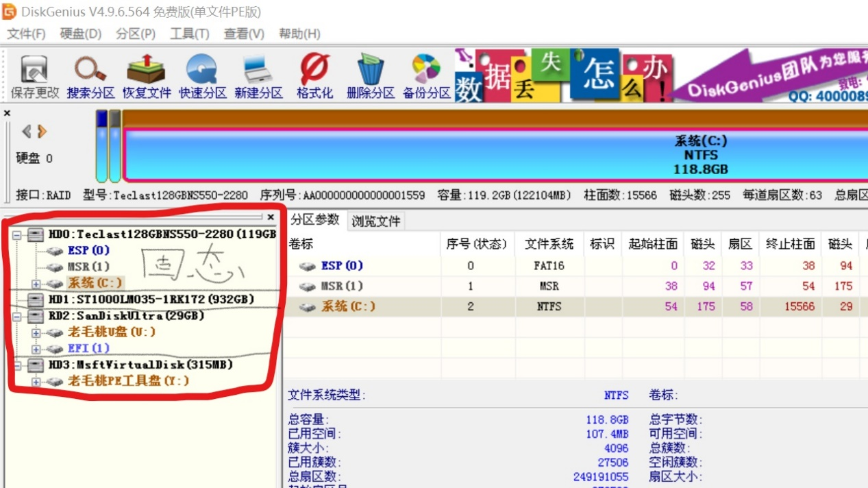Select RD2:SanDiskUltra(29GB) in disk tree
Screen dimensions: 868x488
point(126,316)
